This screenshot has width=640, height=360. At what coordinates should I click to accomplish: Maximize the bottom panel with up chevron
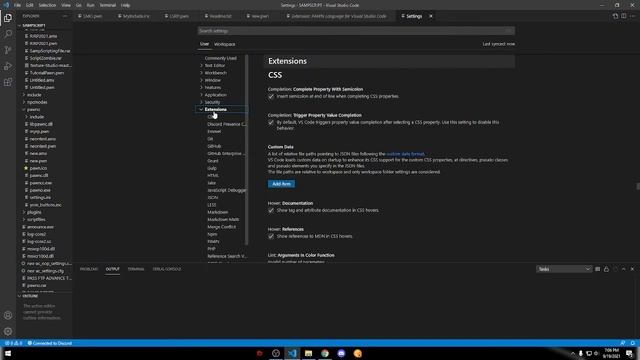tap(624, 269)
